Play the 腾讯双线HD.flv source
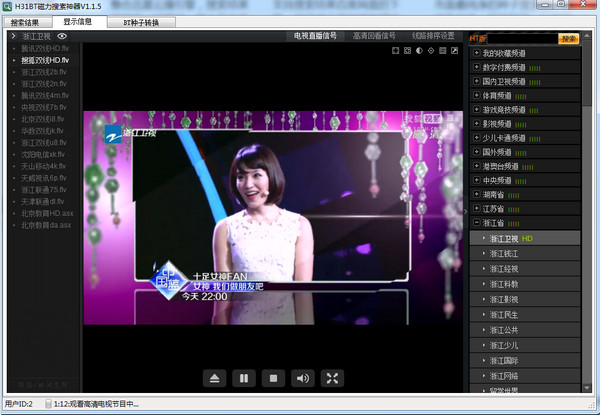 point(46,60)
